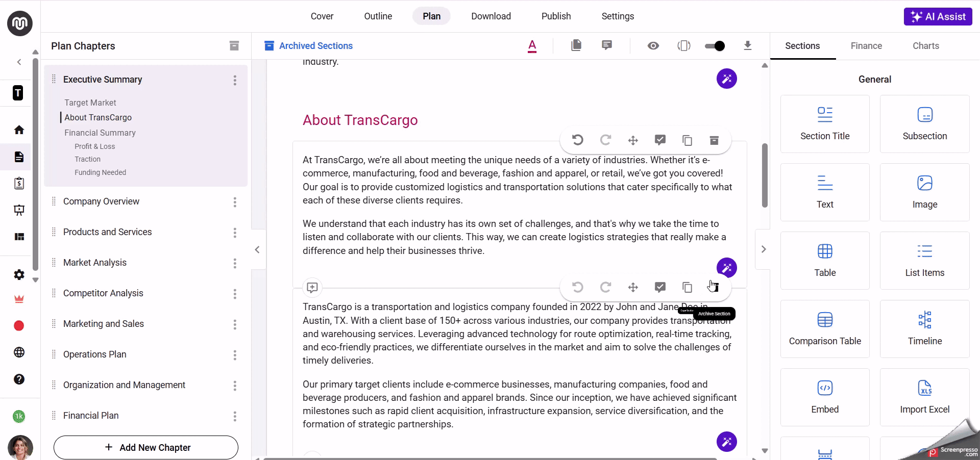The width and height of the screenshot is (980, 460).
Task: Open the financial clipboard icon in sidebar
Action: pos(19,183)
